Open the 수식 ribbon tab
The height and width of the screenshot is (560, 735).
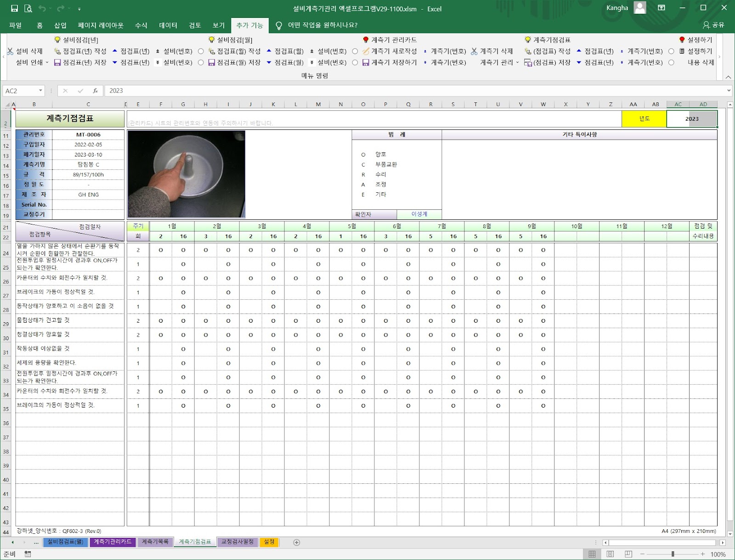click(141, 25)
